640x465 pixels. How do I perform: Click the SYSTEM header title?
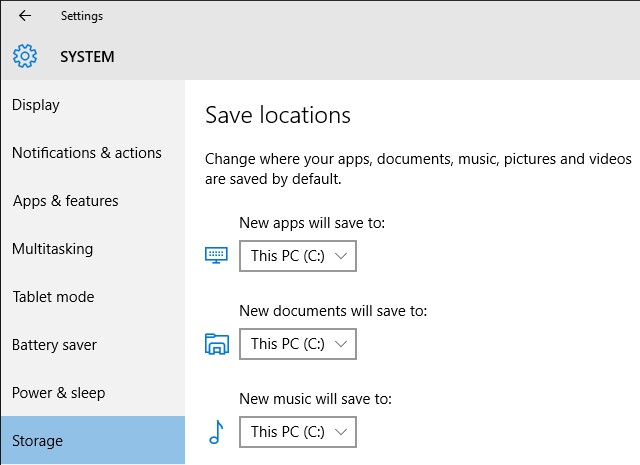point(87,57)
